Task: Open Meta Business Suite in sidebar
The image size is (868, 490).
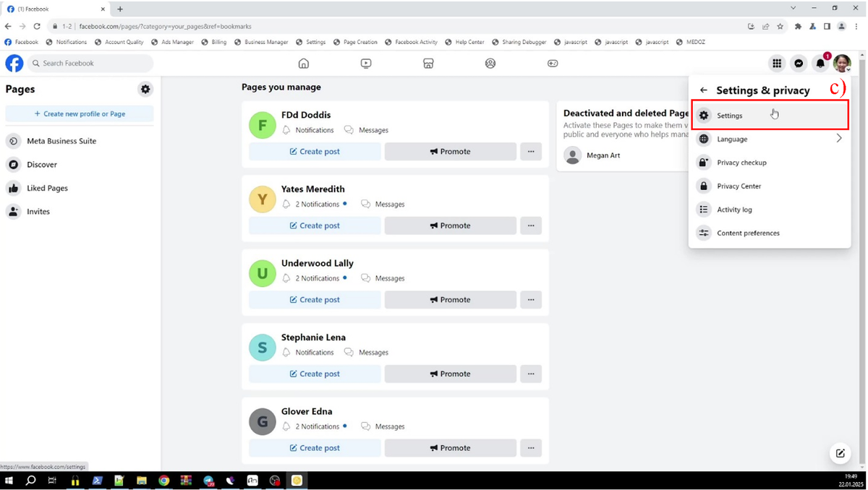Action: click(80, 141)
